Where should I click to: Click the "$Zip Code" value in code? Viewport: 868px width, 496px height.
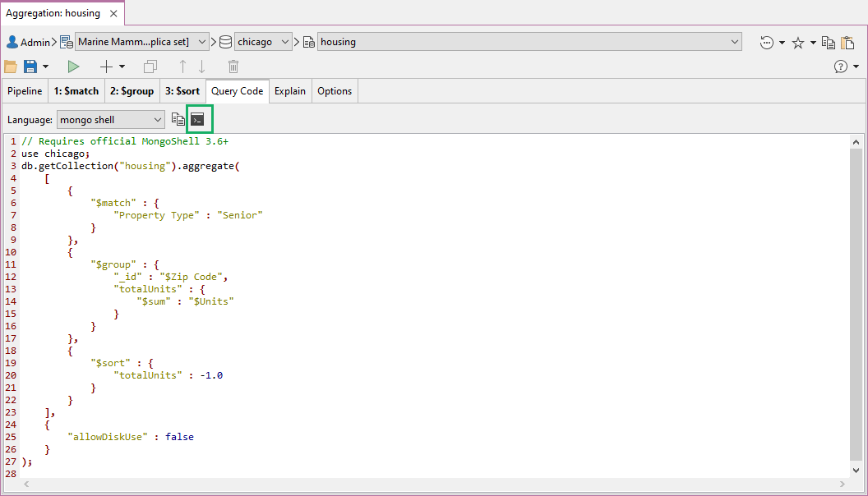tap(191, 277)
